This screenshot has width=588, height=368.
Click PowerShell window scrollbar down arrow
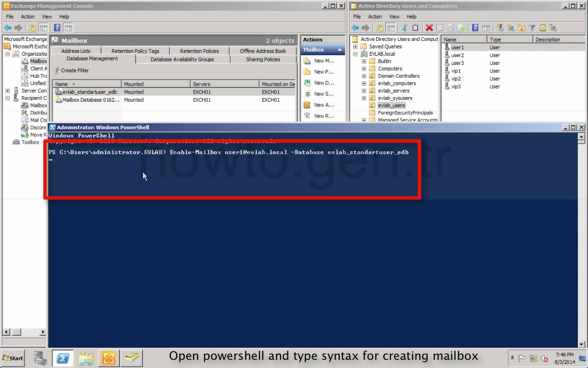tap(581, 344)
